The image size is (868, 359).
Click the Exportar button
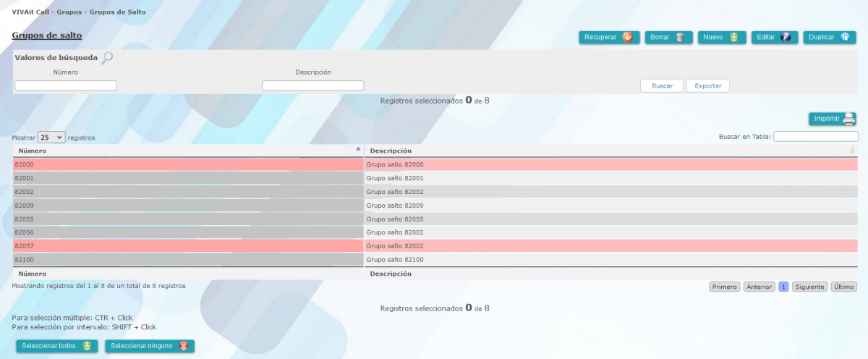click(707, 85)
